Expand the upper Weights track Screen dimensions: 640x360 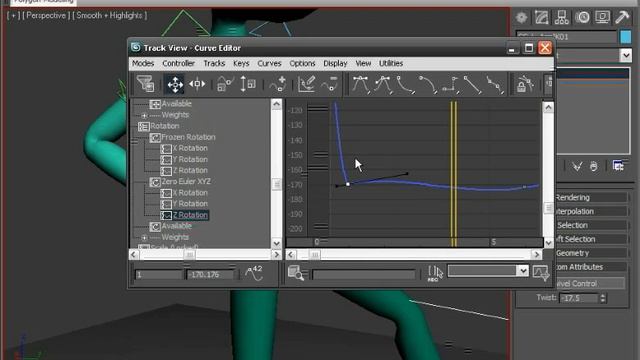(x=144, y=116)
